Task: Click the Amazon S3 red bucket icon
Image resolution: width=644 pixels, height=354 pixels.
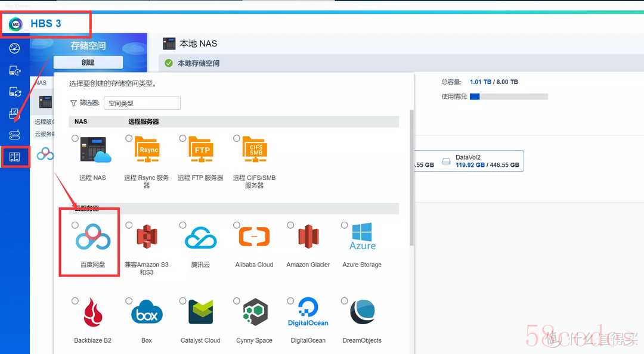Action: coord(147,237)
